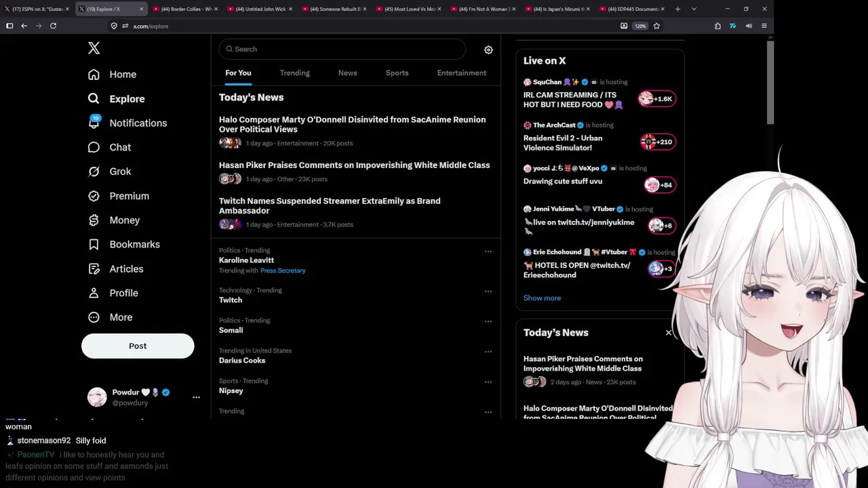Click the Press Secretary link
This screenshot has height=488, width=868.
click(283, 270)
